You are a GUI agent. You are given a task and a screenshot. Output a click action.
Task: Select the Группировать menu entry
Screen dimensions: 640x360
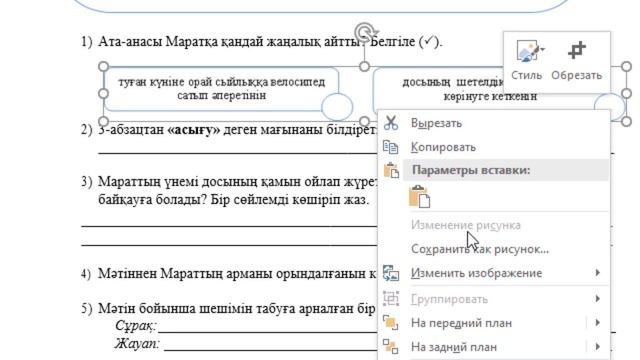pos(449,299)
